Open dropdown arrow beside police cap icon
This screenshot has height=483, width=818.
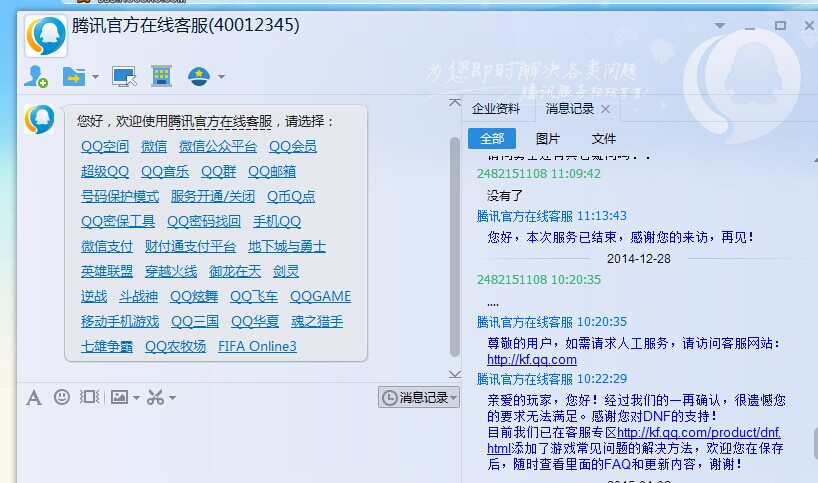[x=221, y=77]
